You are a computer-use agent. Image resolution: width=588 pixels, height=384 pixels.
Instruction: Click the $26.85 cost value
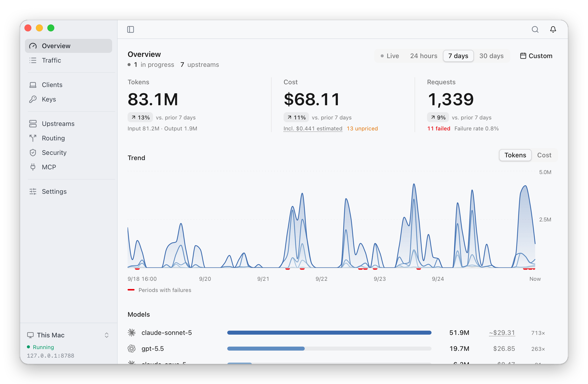coord(504,349)
